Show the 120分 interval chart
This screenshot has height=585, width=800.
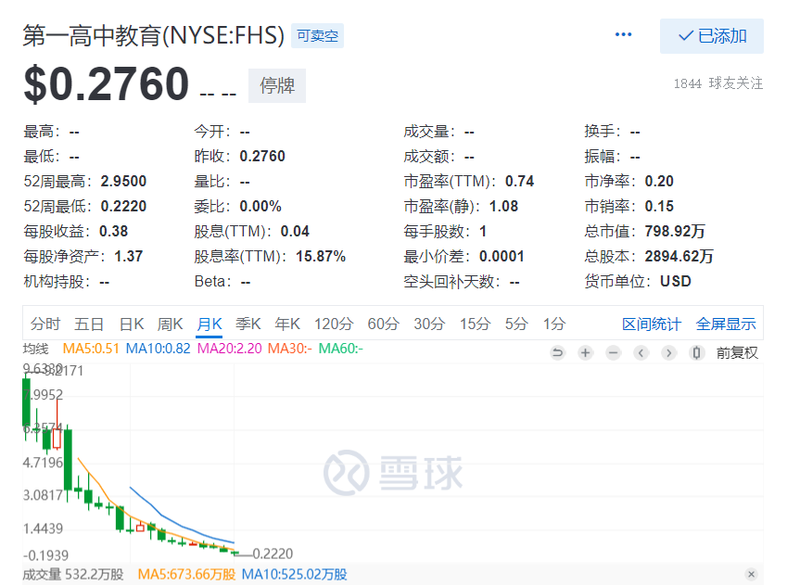tap(334, 324)
